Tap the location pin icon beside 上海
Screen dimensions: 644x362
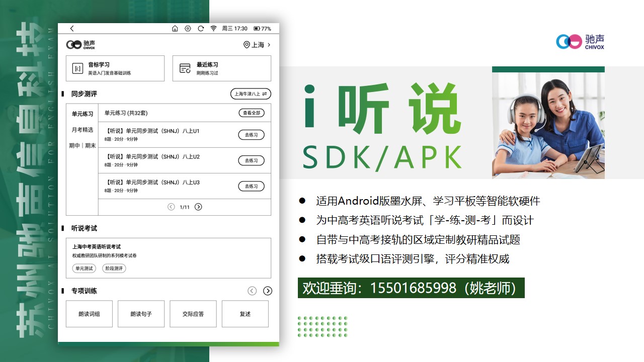(x=247, y=45)
